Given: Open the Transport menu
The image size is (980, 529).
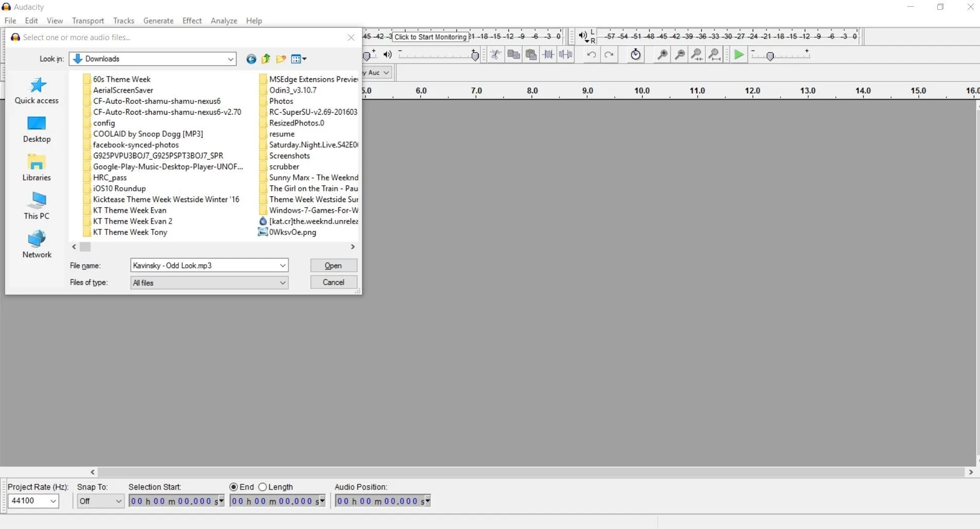Looking at the screenshot, I should 88,21.
